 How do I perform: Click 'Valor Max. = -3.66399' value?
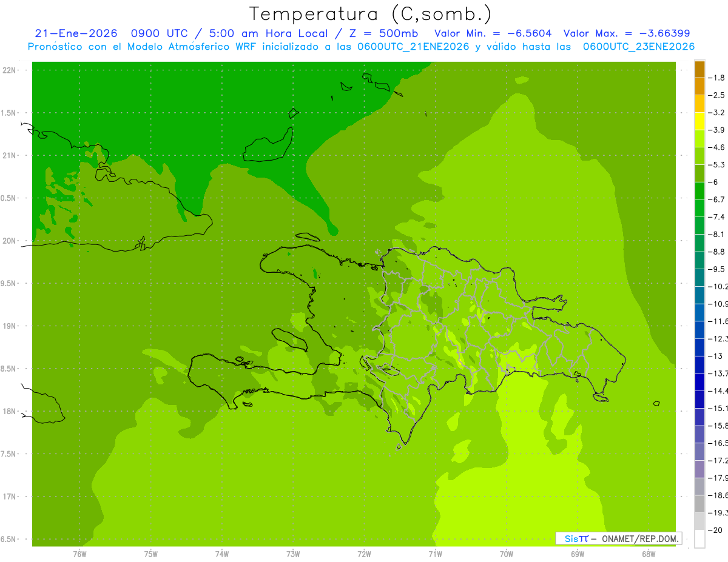point(627,33)
